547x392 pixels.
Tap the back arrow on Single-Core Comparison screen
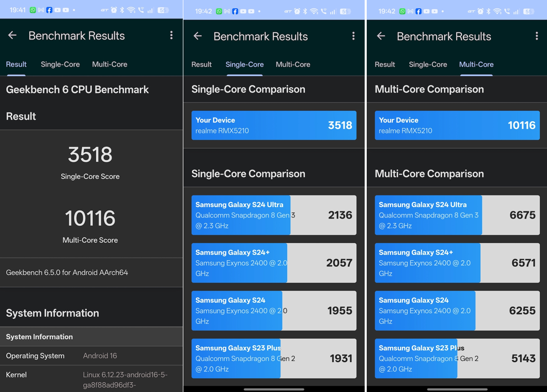pyautogui.click(x=197, y=36)
